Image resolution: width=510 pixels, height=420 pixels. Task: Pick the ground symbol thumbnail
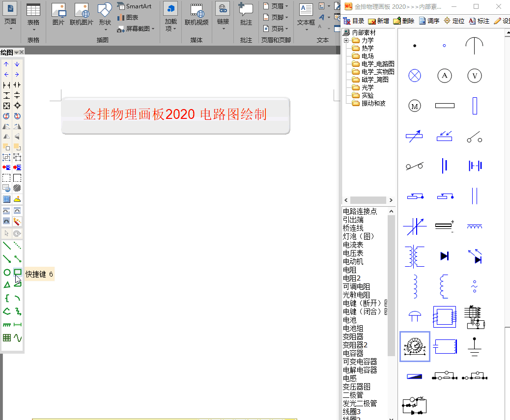coord(475,346)
